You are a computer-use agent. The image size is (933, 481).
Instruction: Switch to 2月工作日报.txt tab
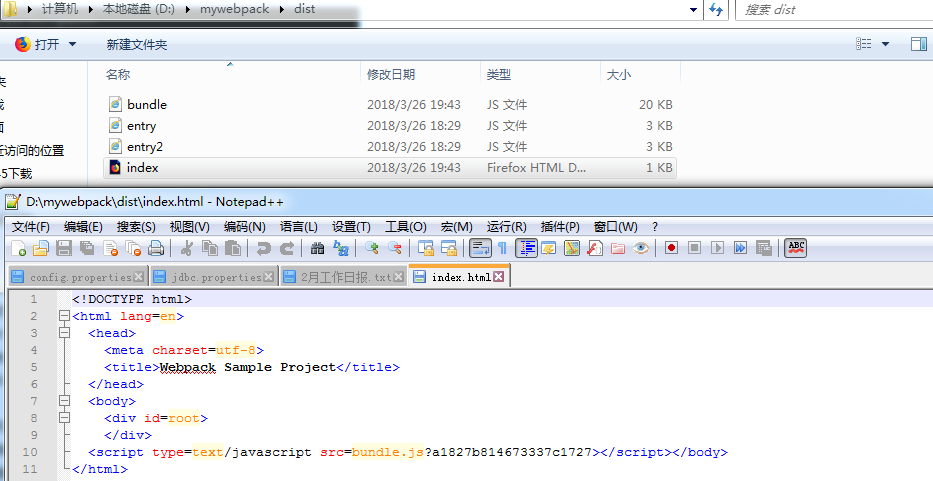coord(344,277)
